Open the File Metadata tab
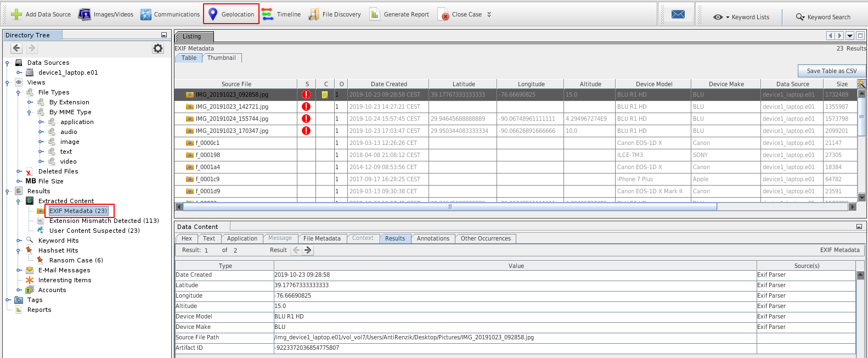 click(322, 238)
